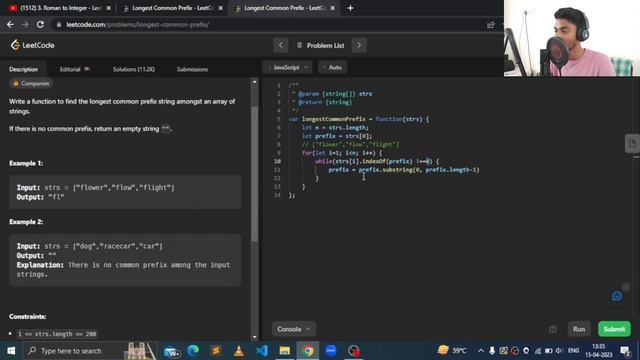
Task: Click code line 10 with while loop
Action: point(377,161)
